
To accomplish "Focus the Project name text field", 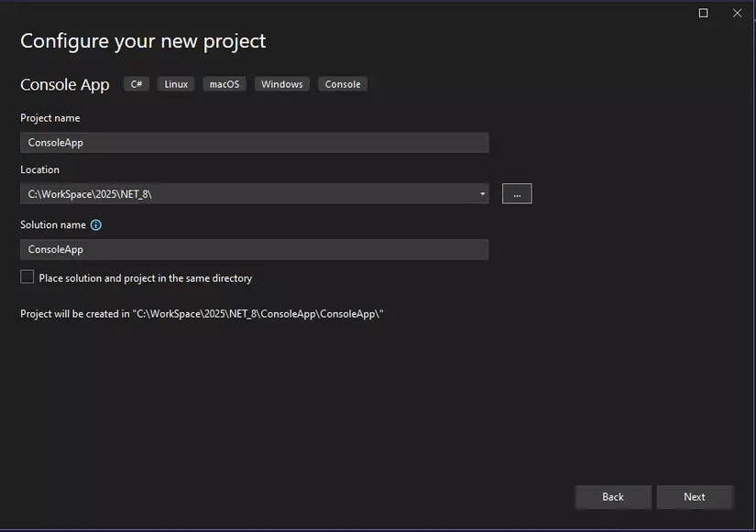I will tap(254, 143).
